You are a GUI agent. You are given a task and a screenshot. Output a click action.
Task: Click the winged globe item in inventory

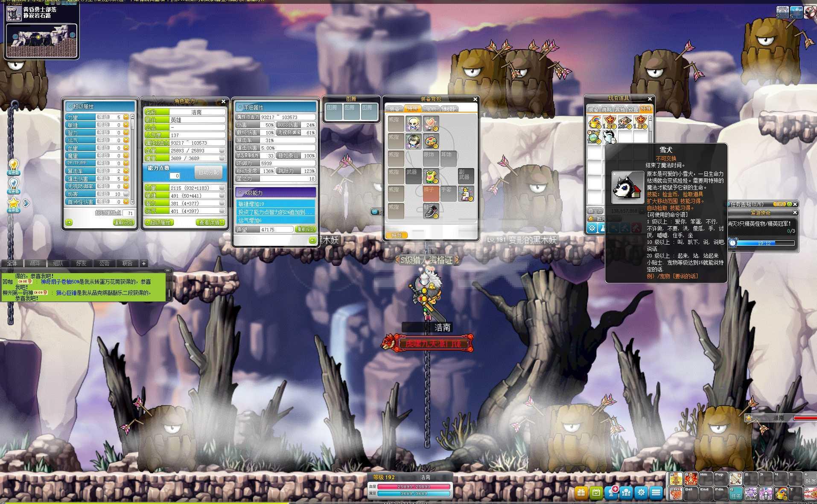coord(594,137)
